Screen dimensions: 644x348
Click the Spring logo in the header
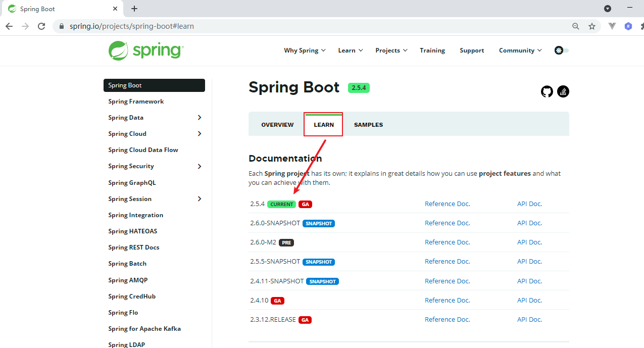pos(145,51)
